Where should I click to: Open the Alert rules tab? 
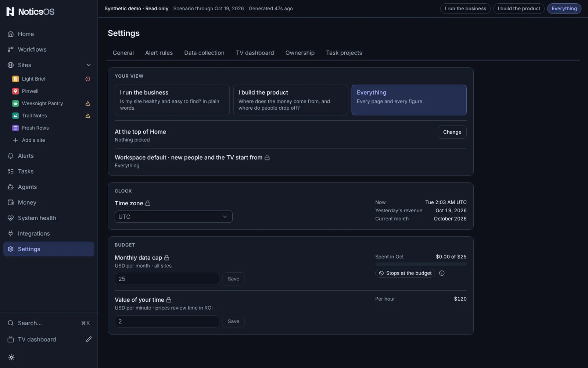click(159, 53)
